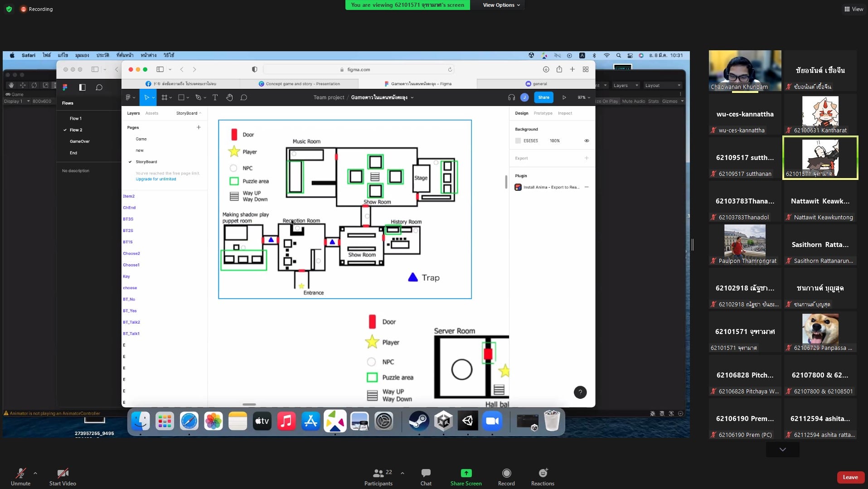This screenshot has width=868, height=489.
Task: Click the Present play icon in Figma
Action: point(564,97)
